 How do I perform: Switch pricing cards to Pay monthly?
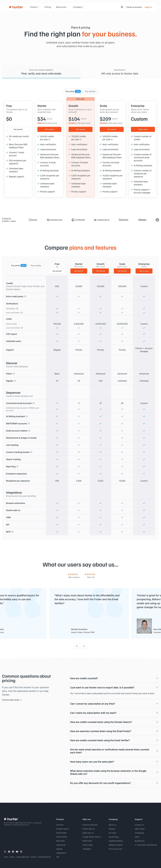click(x=90, y=91)
